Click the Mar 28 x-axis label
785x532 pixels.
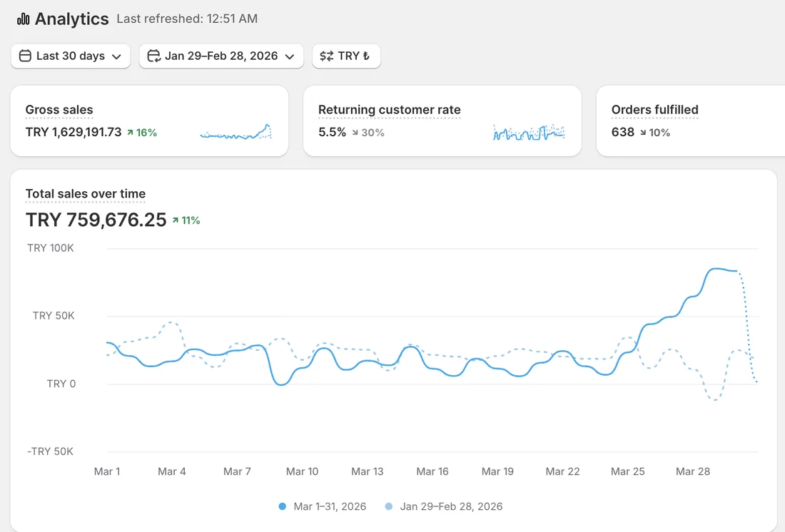pos(693,471)
